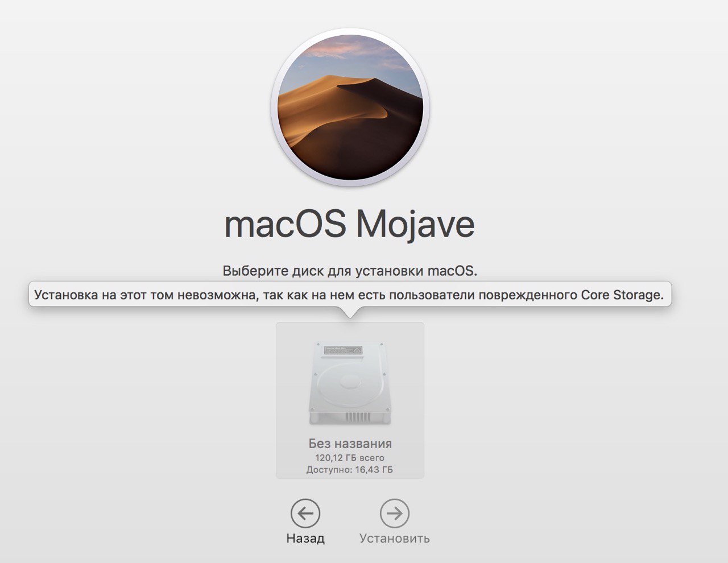Click the "Назад" label
This screenshot has width=728, height=563.
point(305,538)
